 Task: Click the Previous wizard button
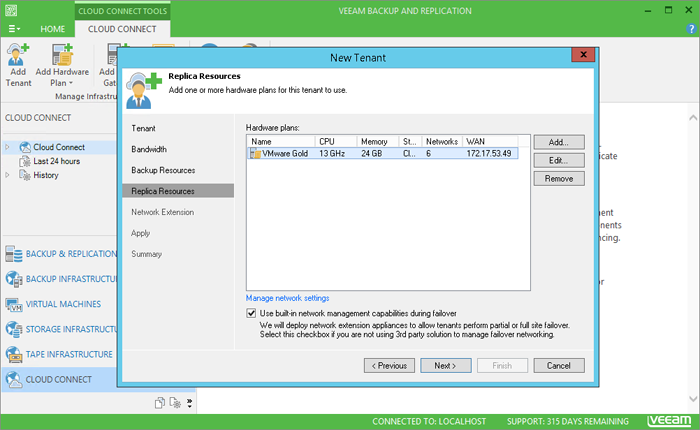[389, 365]
